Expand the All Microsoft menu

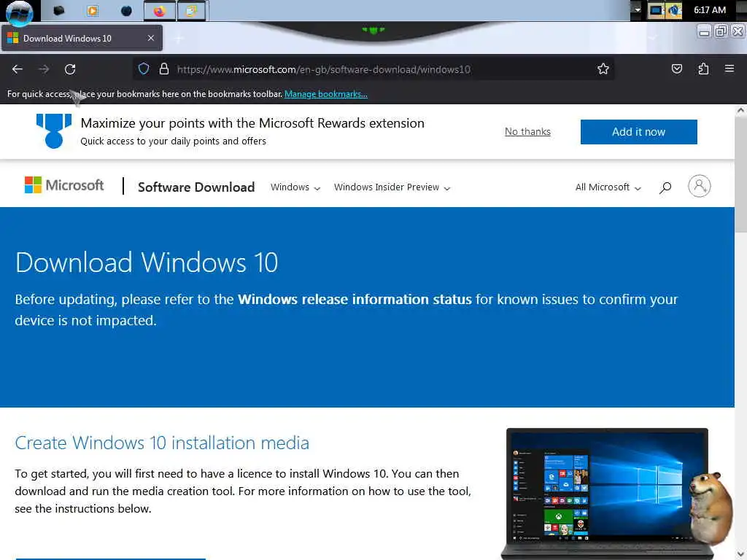point(608,187)
